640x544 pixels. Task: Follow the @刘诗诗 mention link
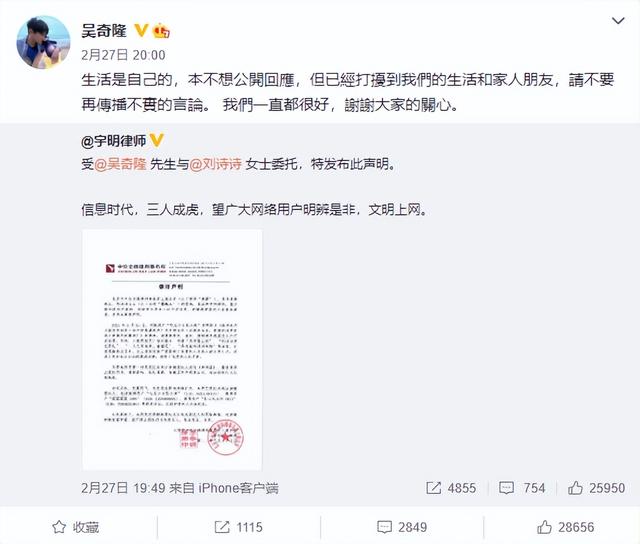[216, 164]
